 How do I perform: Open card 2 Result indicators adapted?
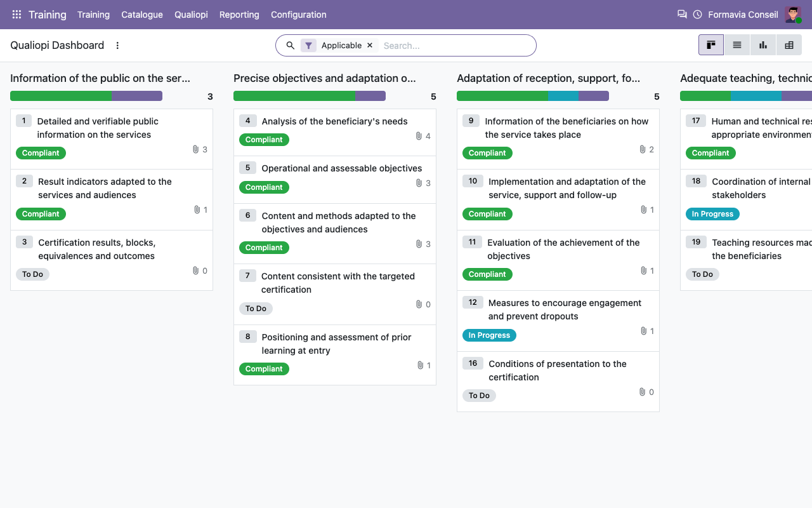(x=112, y=199)
